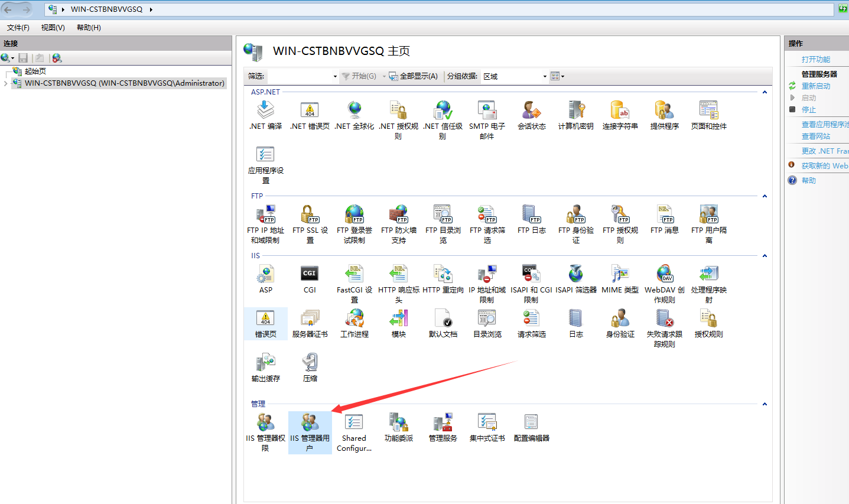Open the 筛选 filter combo box
This screenshot has height=504, width=849.
[x=302, y=76]
